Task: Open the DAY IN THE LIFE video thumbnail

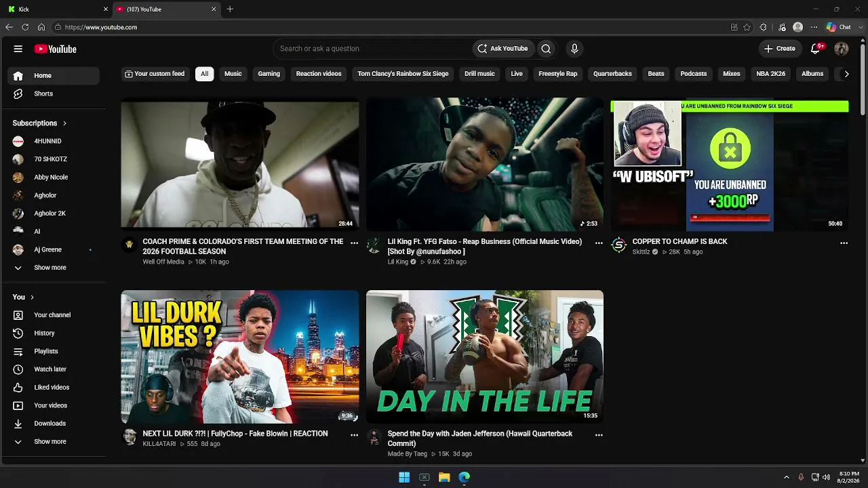Action: coord(485,357)
